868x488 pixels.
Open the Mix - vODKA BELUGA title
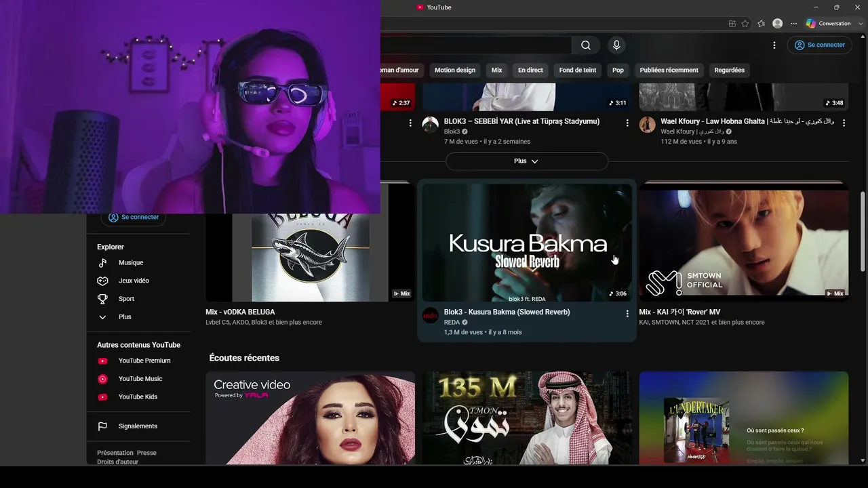[240, 312]
